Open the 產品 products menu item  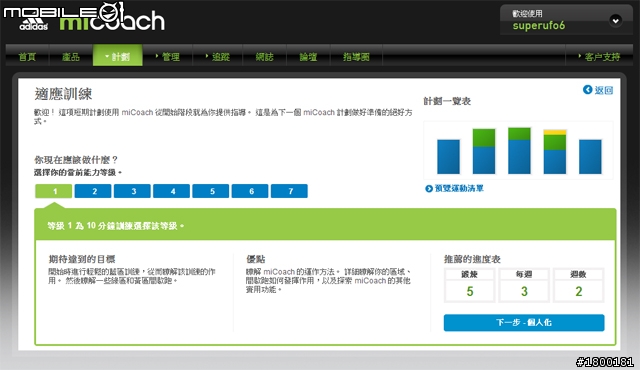click(71, 57)
